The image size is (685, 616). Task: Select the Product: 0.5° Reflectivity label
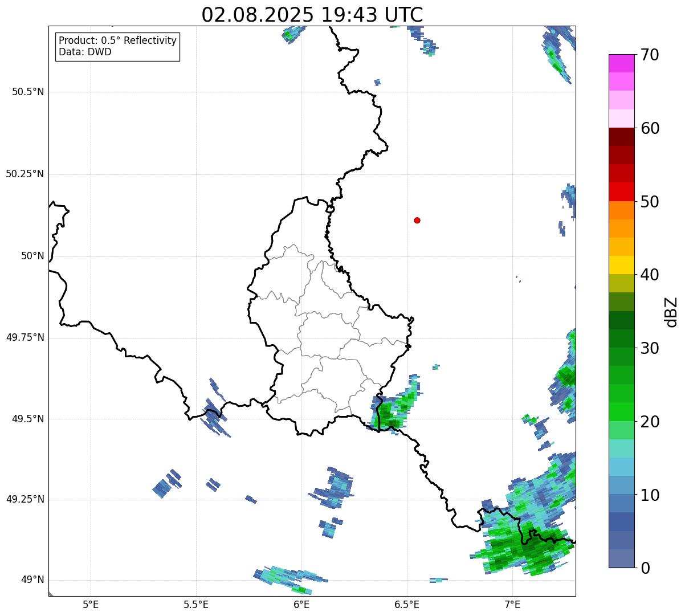click(x=117, y=41)
